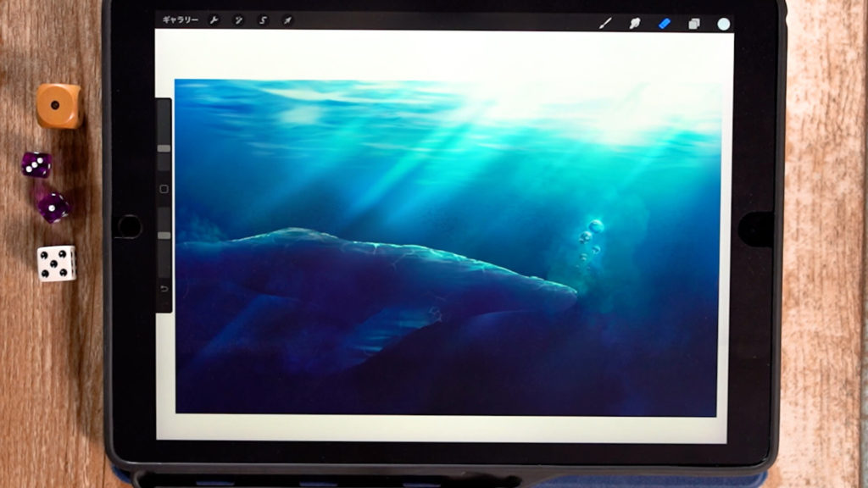Click the brush size slider handle

click(164, 147)
